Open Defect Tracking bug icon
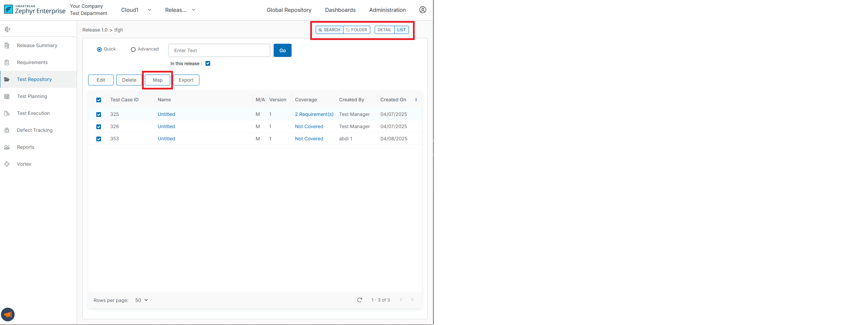Screen dimensions: 868x325 (7, 130)
